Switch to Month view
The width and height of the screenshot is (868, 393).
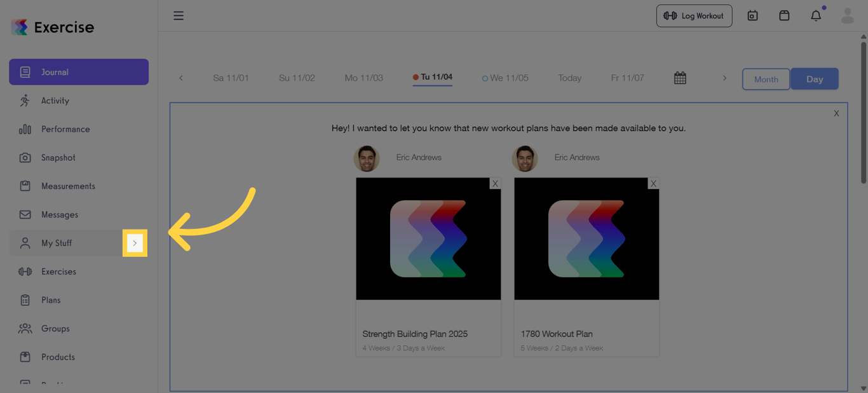766,79
